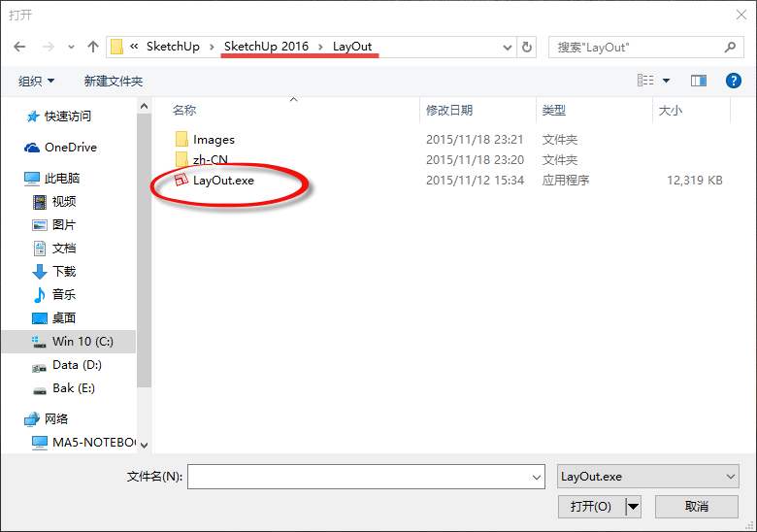Click size value 12,319 KB

[695, 180]
